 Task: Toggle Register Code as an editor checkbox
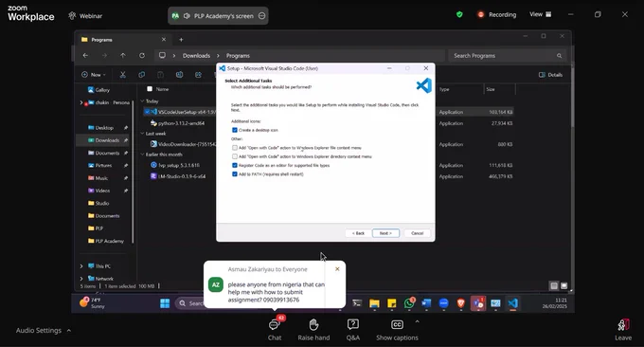pyautogui.click(x=235, y=165)
